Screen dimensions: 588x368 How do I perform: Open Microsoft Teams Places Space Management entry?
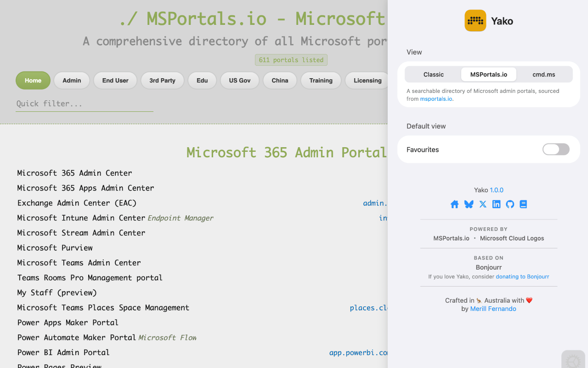pyautogui.click(x=103, y=308)
